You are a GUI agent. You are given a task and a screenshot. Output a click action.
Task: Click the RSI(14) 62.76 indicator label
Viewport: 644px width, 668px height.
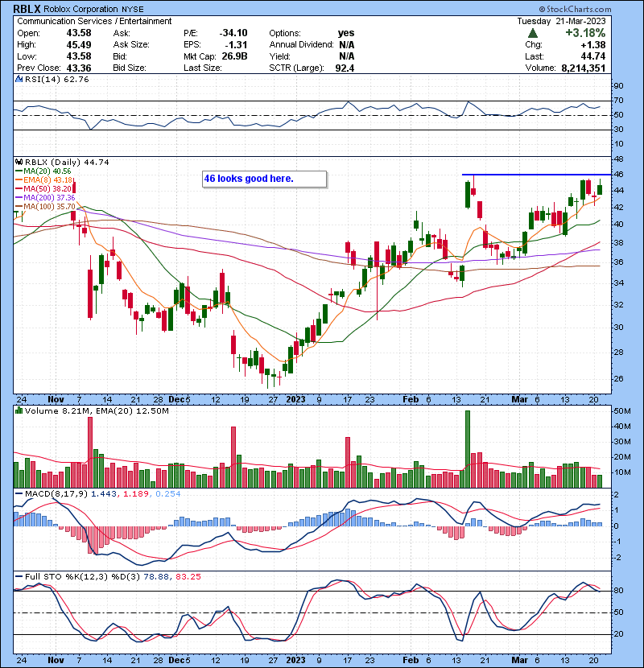pyautogui.click(x=56, y=79)
